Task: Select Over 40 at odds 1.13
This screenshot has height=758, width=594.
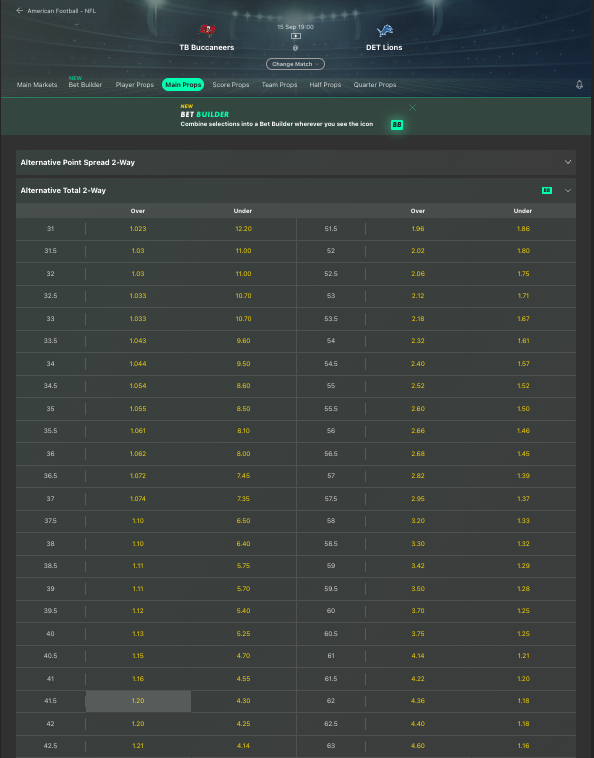Action: 138,634
